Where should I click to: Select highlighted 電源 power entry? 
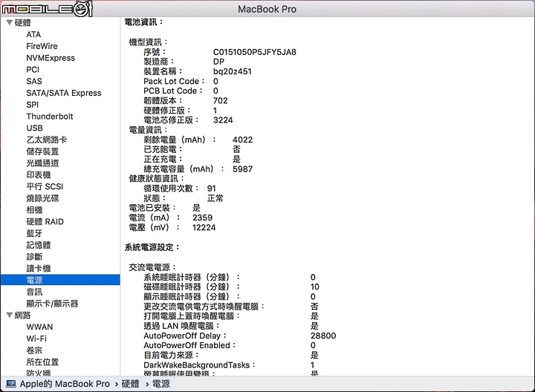pyautogui.click(x=60, y=280)
